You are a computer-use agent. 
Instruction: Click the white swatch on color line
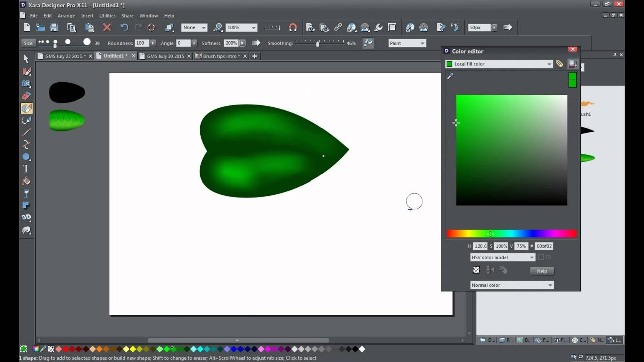point(362,349)
